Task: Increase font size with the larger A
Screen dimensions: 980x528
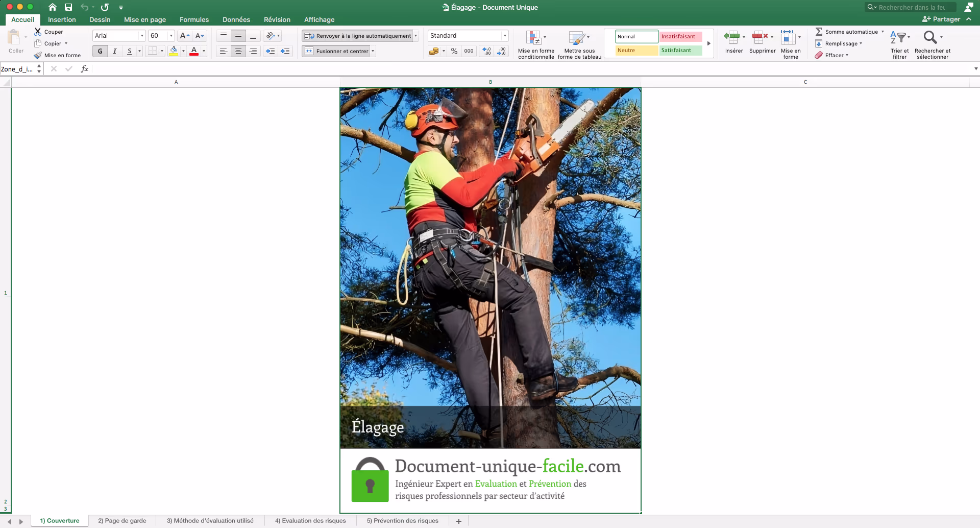Action: tap(185, 36)
